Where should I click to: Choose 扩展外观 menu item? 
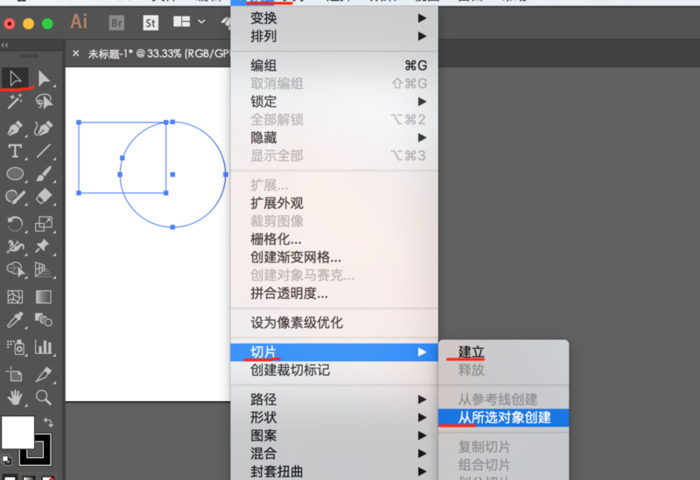[334, 203]
